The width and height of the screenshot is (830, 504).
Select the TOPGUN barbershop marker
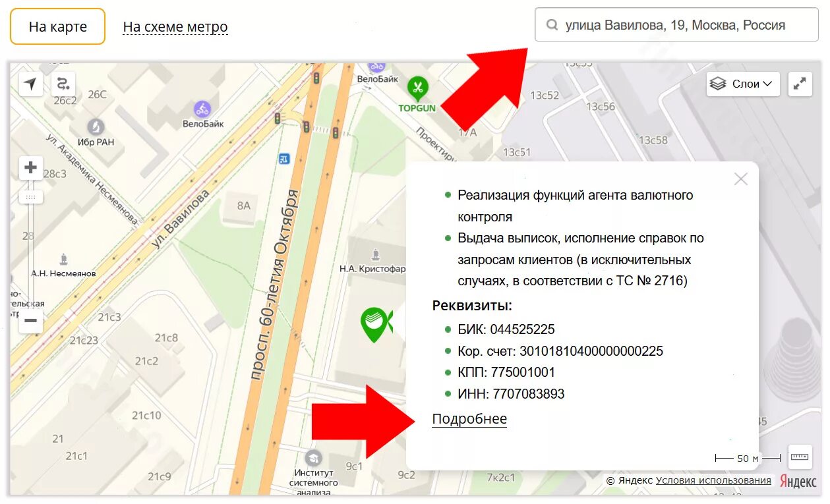(417, 89)
